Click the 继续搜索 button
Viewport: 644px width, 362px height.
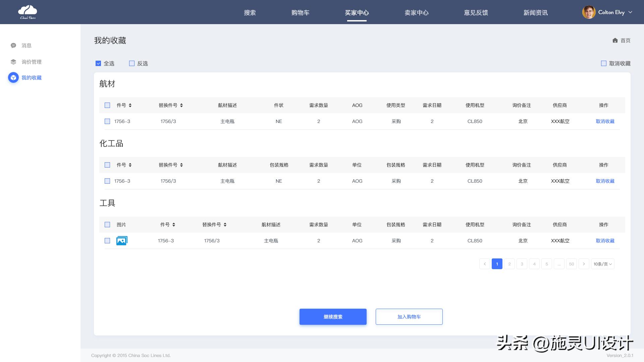[x=333, y=317]
